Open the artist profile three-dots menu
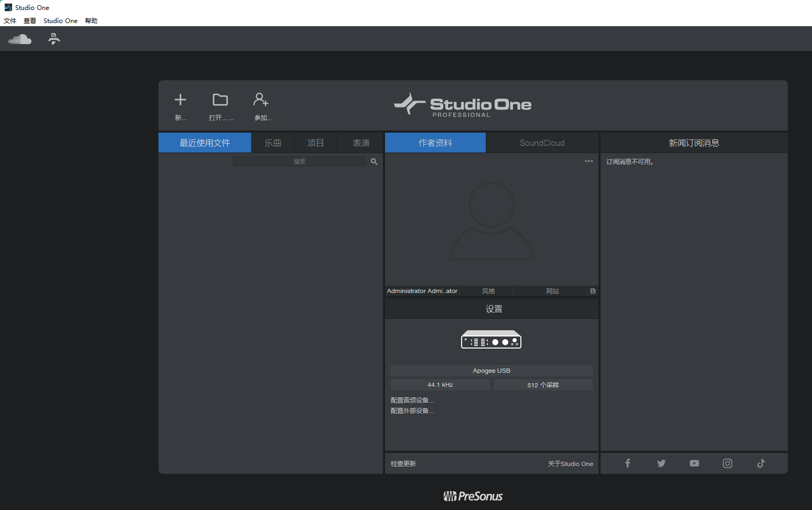The height and width of the screenshot is (510, 812). click(589, 161)
